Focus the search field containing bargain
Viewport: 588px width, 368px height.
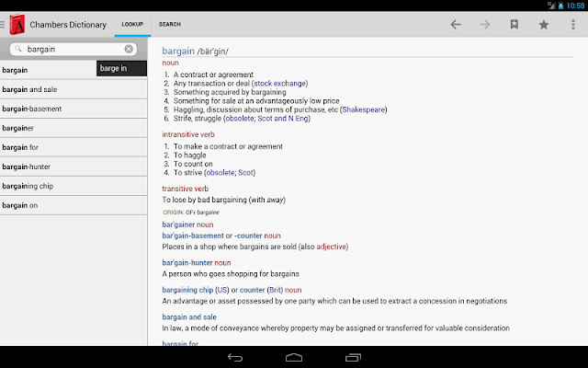73,49
